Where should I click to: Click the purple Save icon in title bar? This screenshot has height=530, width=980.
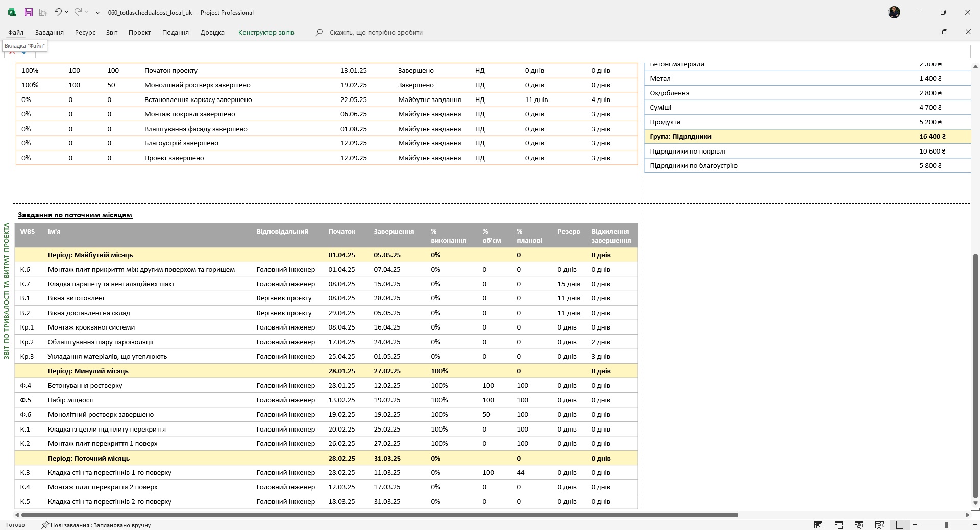(29, 12)
